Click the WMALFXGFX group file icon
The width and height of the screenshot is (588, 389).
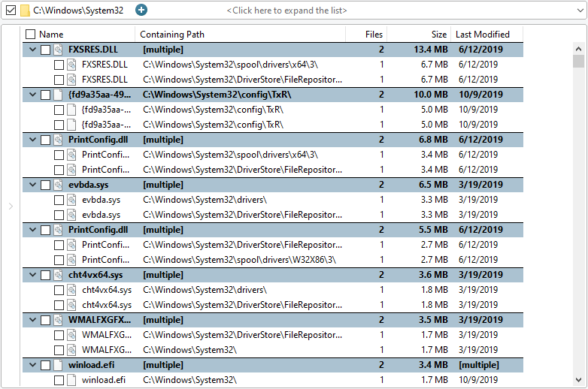[x=58, y=320]
